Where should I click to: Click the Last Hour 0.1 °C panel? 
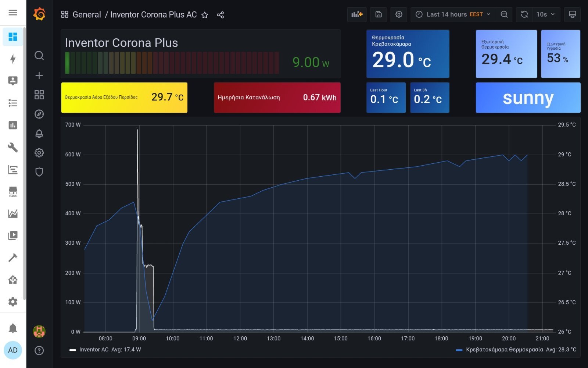[386, 98]
